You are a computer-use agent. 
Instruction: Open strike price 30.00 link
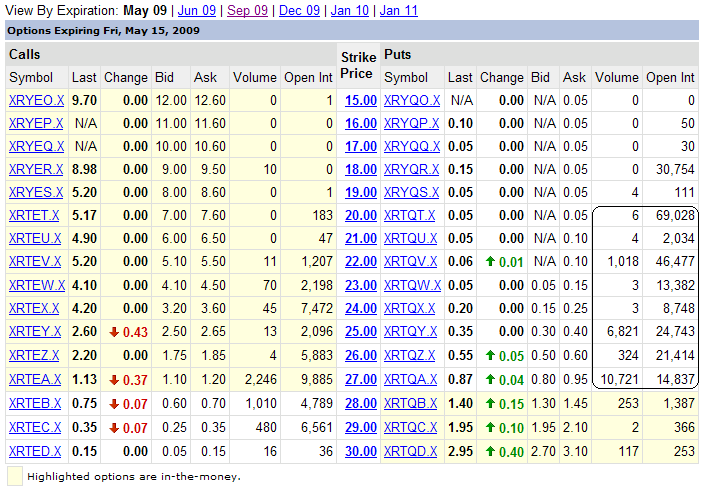361,451
